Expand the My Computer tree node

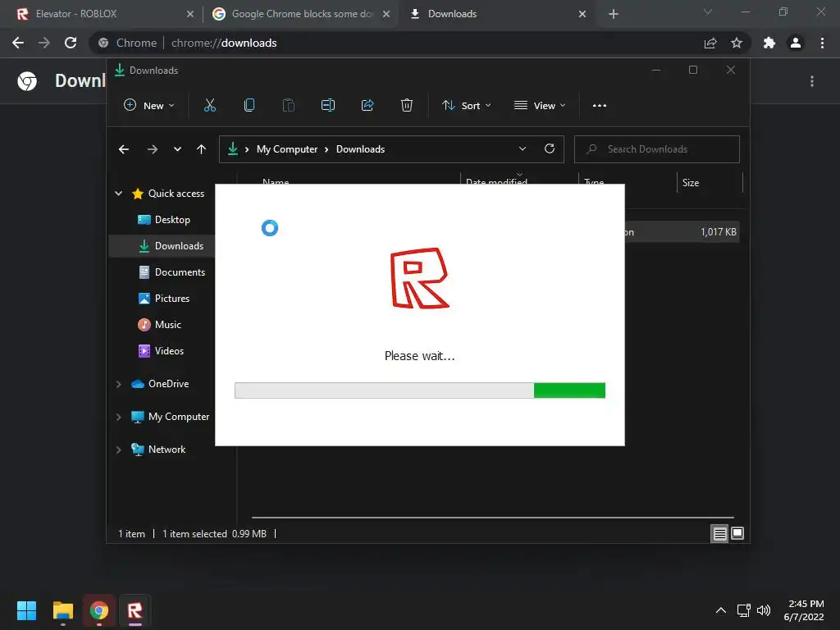click(x=118, y=417)
